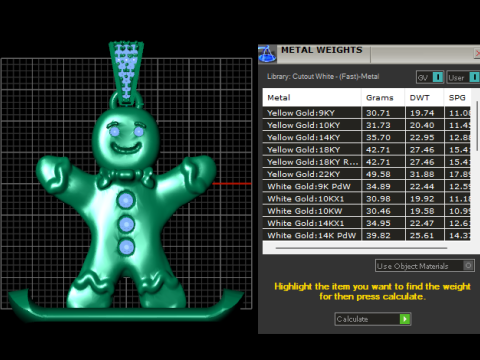Select the White Gold:14KX1 row
Viewport: 480px width, 360px height.
coord(367,223)
